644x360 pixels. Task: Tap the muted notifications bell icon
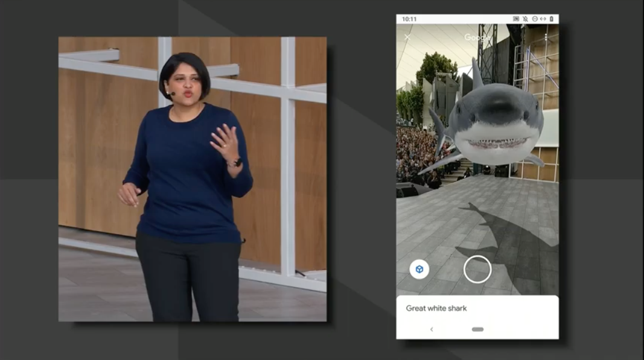click(x=525, y=19)
